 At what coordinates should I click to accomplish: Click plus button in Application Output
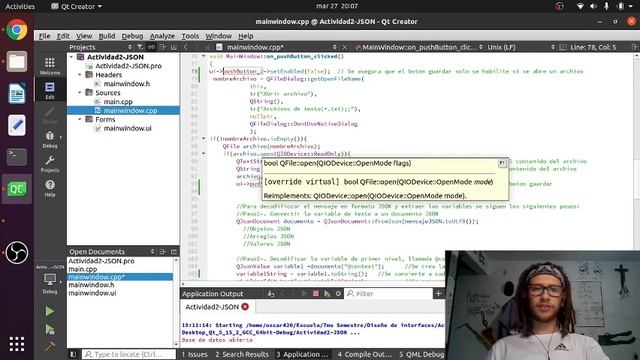[x=438, y=293]
